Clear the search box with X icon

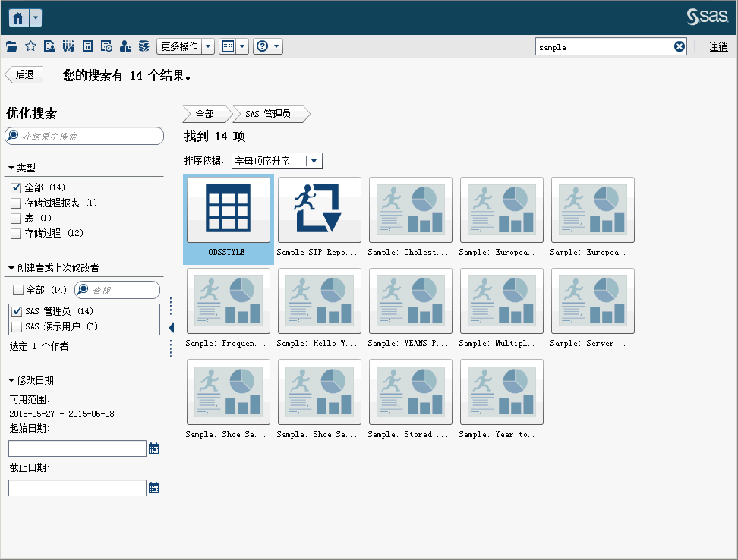coord(680,46)
